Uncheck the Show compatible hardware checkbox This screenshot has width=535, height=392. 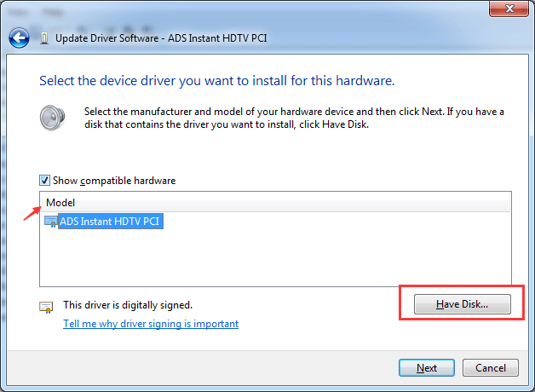(45, 181)
